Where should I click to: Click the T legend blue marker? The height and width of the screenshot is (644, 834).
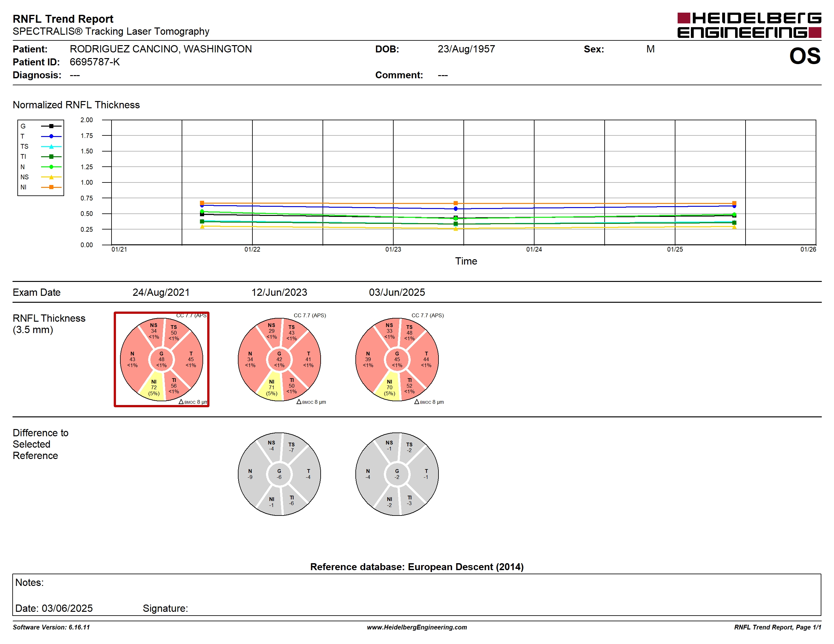click(x=51, y=136)
